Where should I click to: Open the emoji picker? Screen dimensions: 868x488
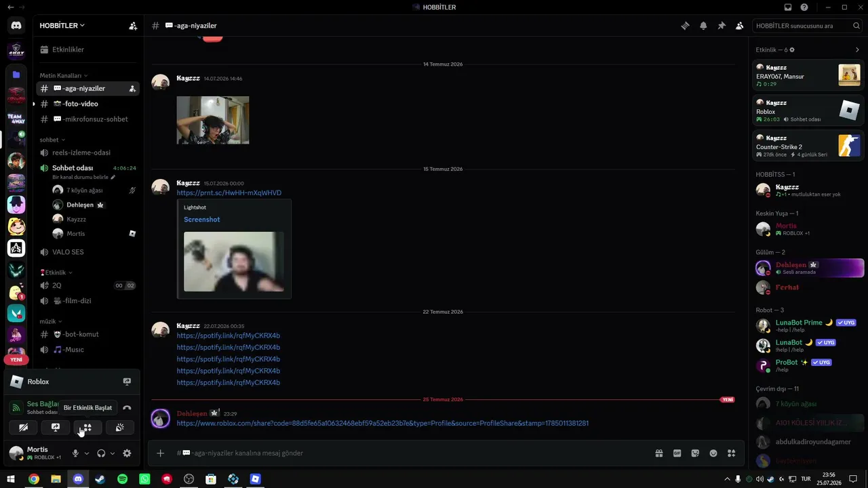click(x=713, y=453)
